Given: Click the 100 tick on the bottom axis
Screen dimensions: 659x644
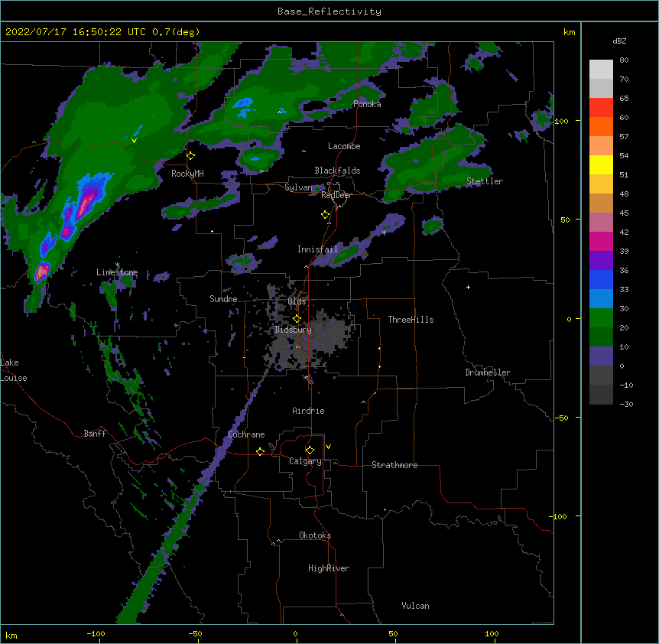Looking at the screenshot, I should click(492, 634).
